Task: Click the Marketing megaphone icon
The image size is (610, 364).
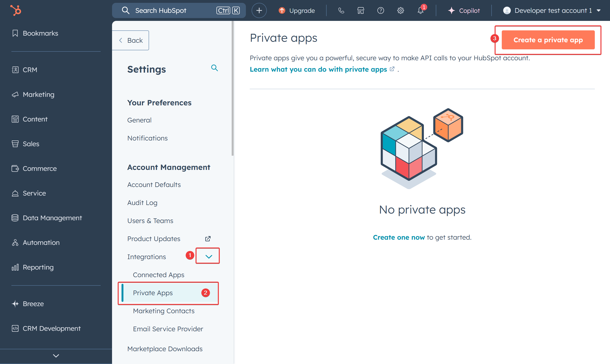Action: (x=15, y=94)
